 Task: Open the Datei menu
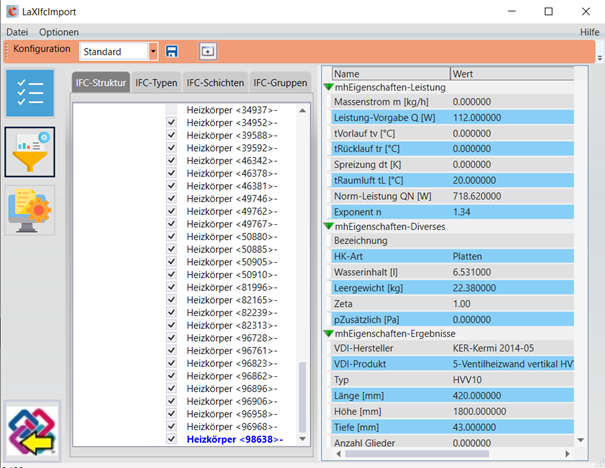coord(17,32)
